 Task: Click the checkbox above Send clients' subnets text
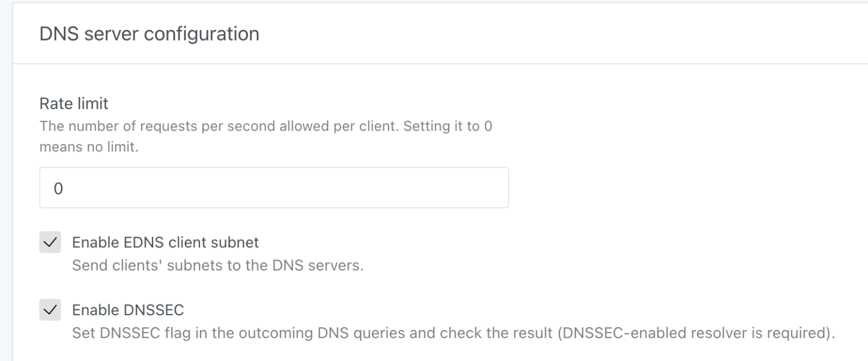[x=51, y=242]
